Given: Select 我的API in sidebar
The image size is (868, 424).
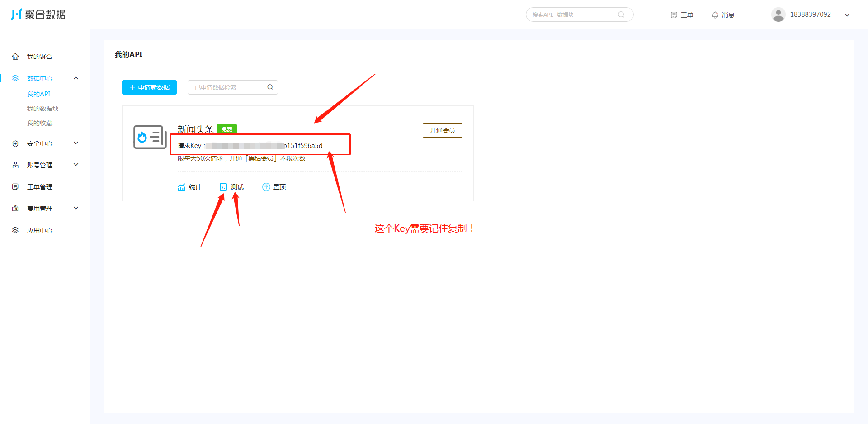Looking at the screenshot, I should (39, 94).
